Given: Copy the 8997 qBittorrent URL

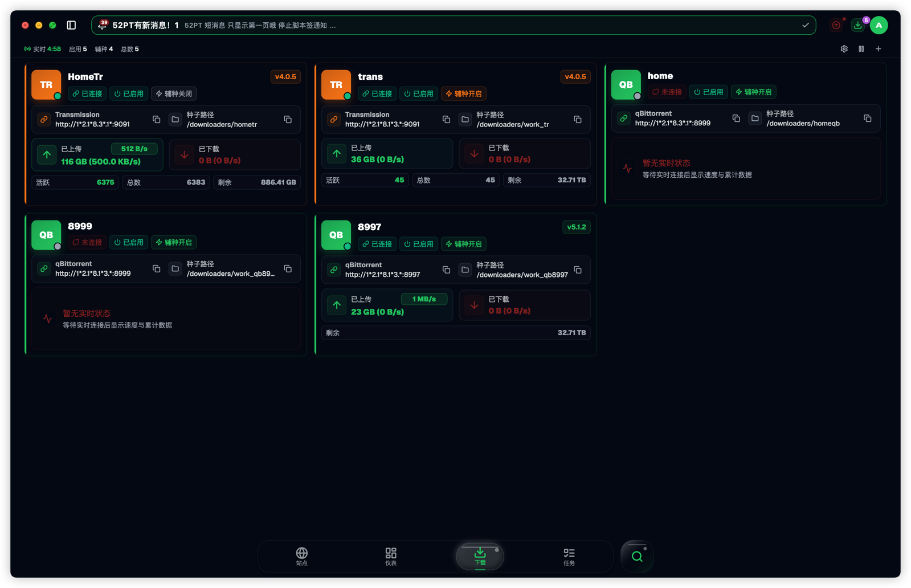Looking at the screenshot, I should 446,270.
